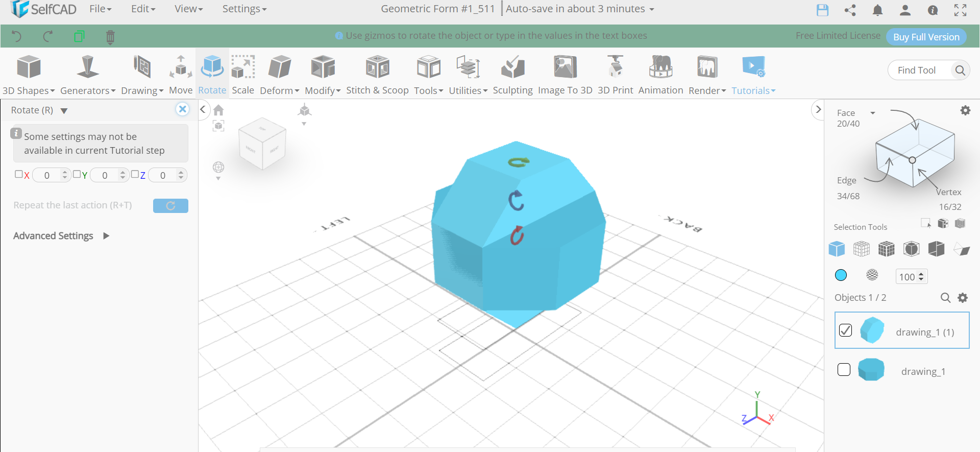This screenshot has height=452, width=980.
Task: Toggle the wireframe sphere display option
Action: [872, 275]
